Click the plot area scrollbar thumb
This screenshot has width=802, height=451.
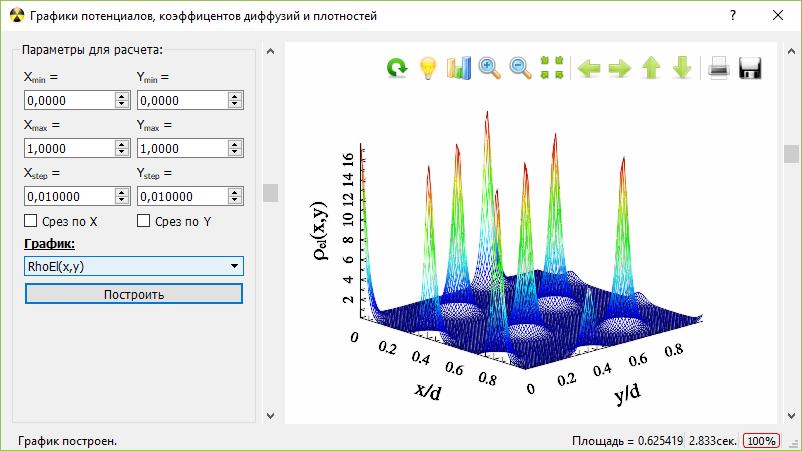[791, 154]
